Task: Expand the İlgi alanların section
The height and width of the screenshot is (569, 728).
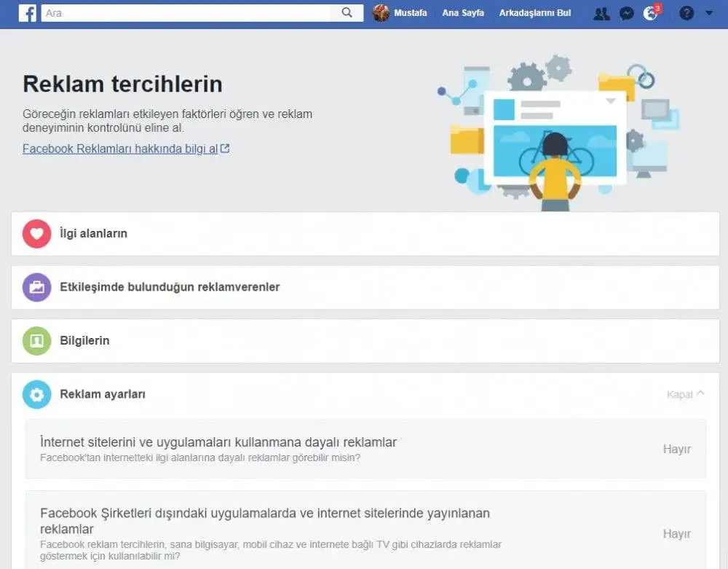Action: (365, 234)
